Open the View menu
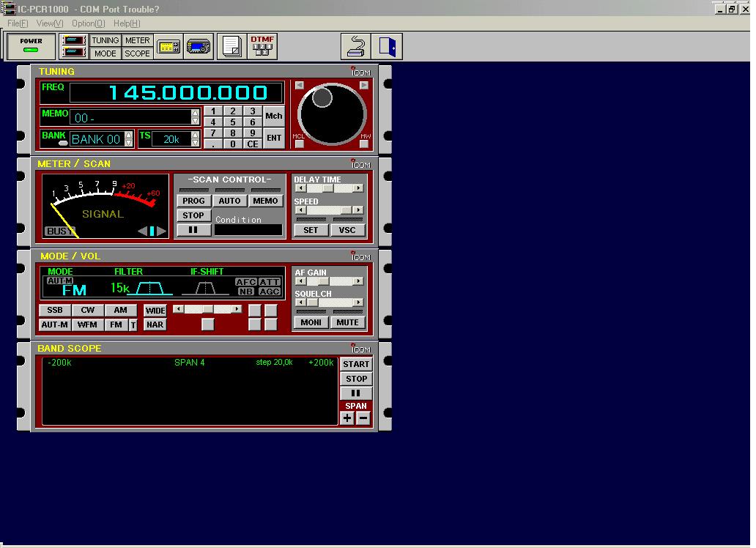The width and height of the screenshot is (756, 548). click(50, 23)
